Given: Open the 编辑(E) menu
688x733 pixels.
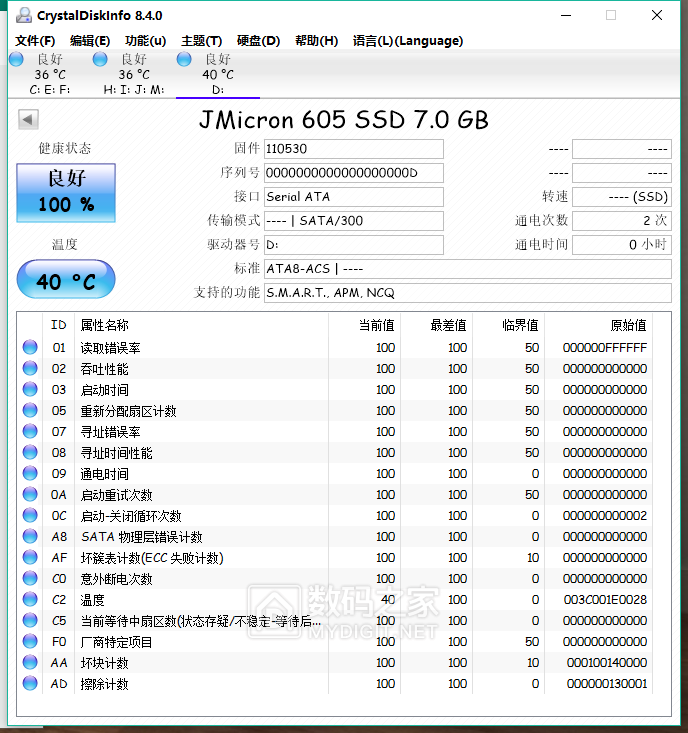Looking at the screenshot, I should (x=90, y=41).
